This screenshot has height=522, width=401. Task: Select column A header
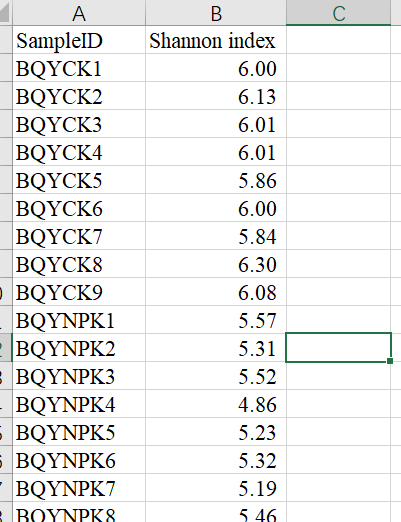[79, 13]
